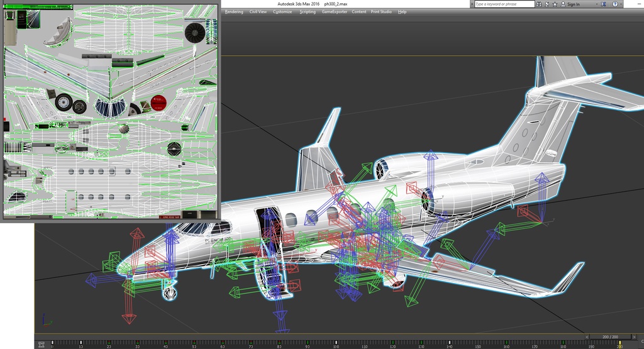This screenshot has height=349, width=644.
Task: Open the Autodesk Exchange Apps X icon
Action: 603,4
